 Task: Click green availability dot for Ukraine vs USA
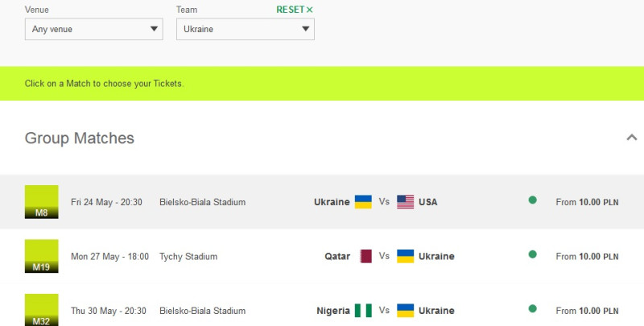point(533,200)
